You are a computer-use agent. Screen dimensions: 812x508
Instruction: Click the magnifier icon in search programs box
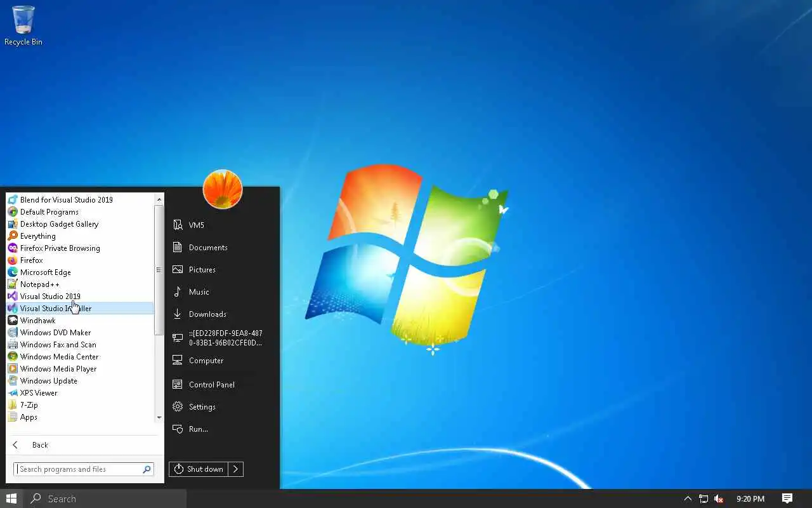147,469
